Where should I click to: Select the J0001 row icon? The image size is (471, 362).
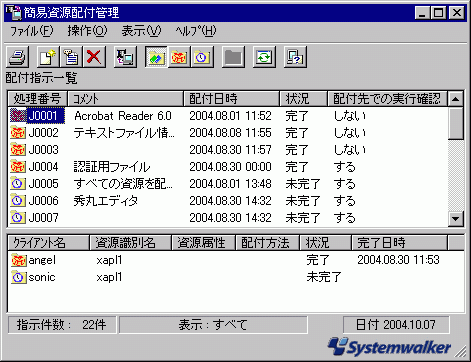click(x=18, y=116)
